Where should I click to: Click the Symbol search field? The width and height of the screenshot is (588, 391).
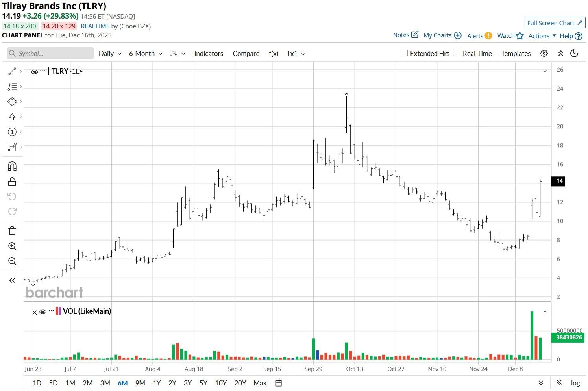[50, 53]
